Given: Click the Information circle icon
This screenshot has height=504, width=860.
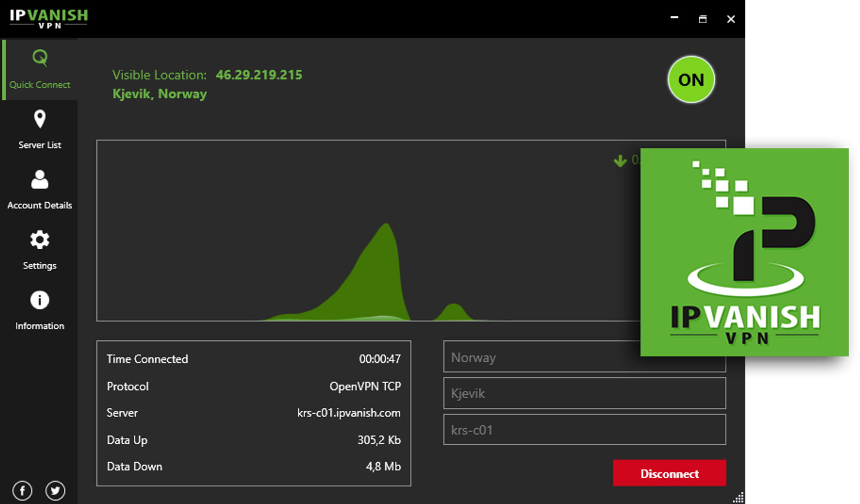Looking at the screenshot, I should 40,300.
